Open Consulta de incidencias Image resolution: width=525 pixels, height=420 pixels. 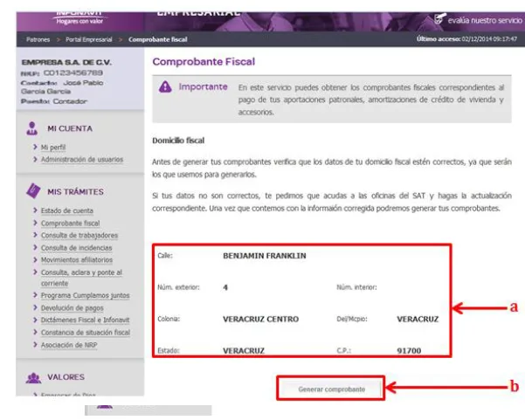(76, 248)
